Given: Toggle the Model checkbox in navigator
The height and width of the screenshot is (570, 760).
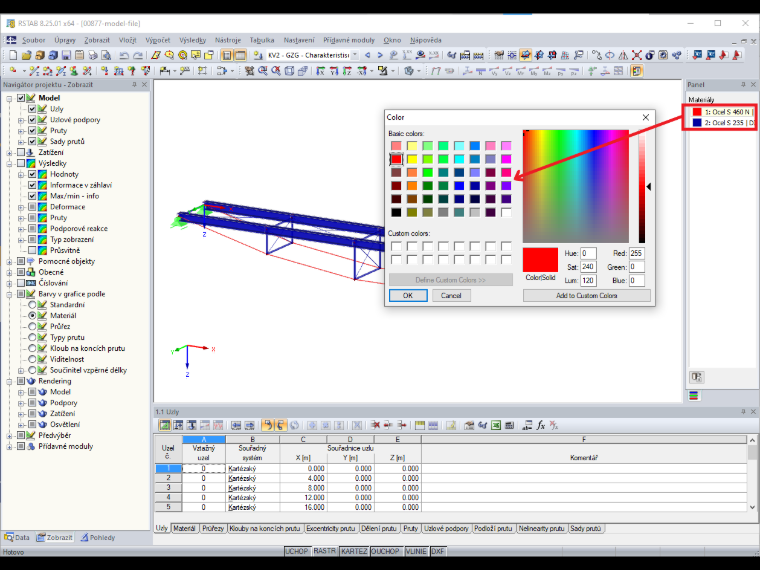Looking at the screenshot, I should [x=21, y=98].
